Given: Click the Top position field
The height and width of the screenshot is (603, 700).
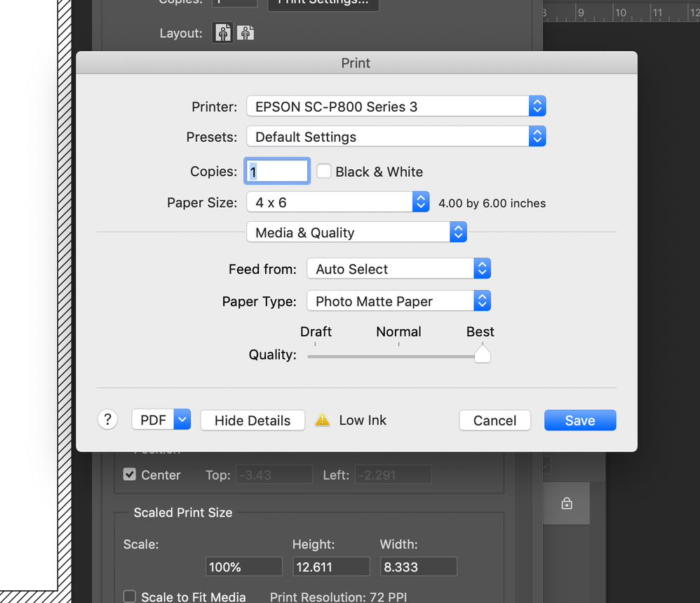Looking at the screenshot, I should tap(274, 475).
